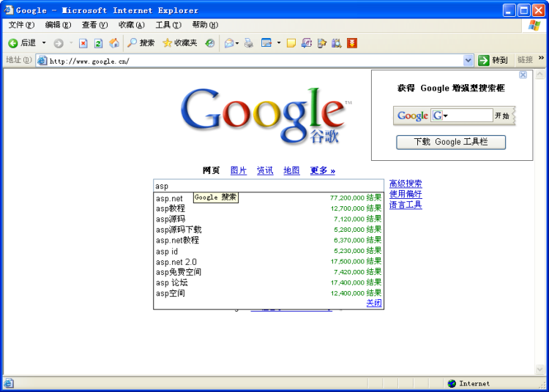Go to Home page icon

[x=113, y=43]
